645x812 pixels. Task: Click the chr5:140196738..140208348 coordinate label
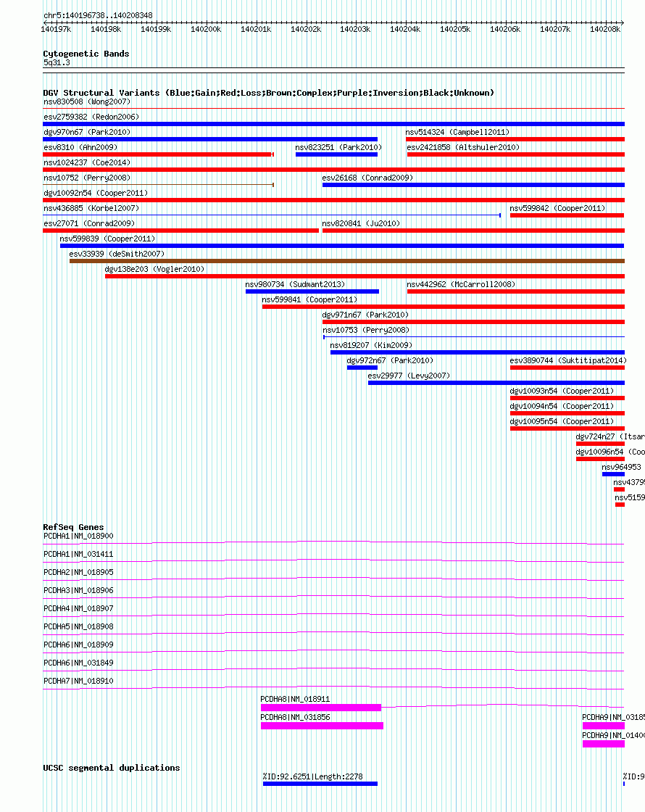pyautogui.click(x=98, y=15)
